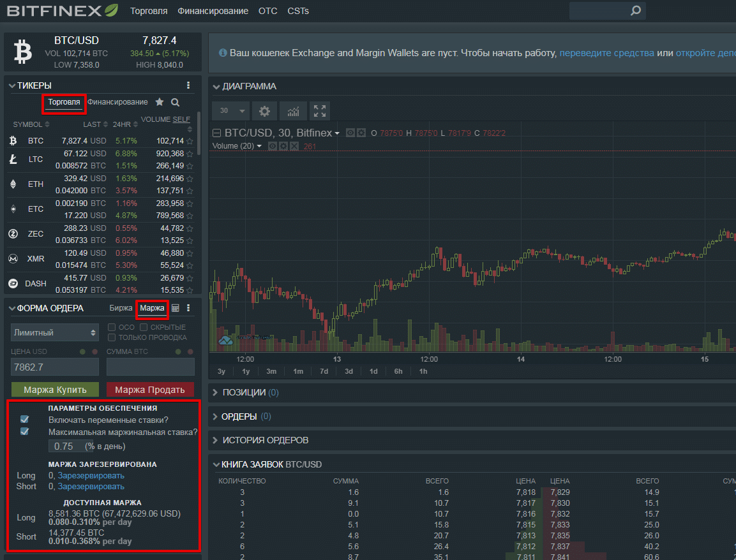Screen dimensions: 736x560
Task: Remove the Volume indicator with X
Action: pyautogui.click(x=294, y=146)
